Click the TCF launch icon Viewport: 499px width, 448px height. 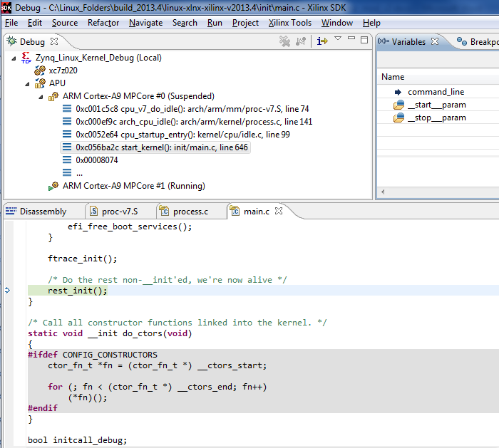pos(26,58)
